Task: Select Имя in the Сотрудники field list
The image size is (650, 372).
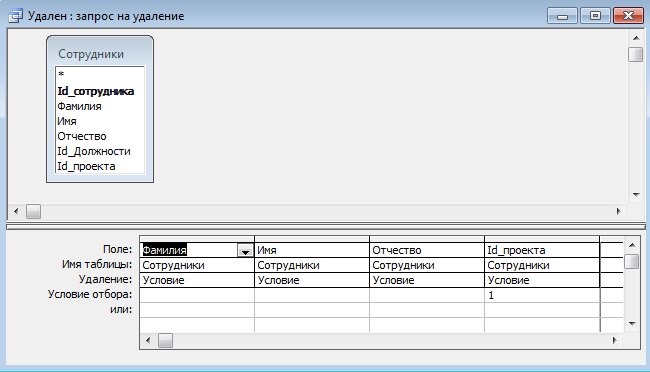Action: coord(100,121)
